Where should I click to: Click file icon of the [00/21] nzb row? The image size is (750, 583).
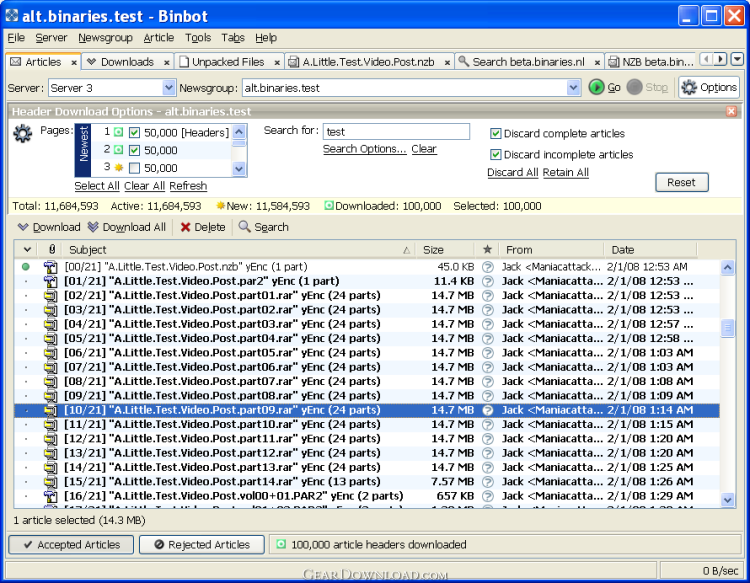point(50,267)
